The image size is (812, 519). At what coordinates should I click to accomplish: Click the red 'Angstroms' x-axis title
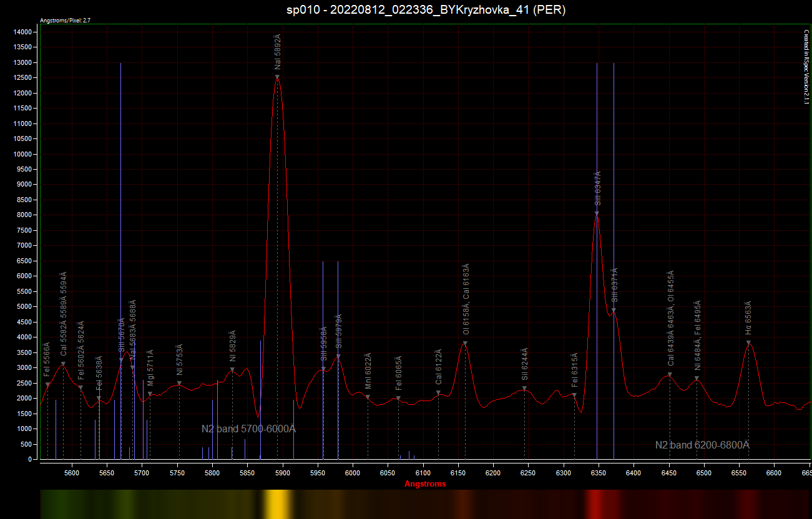click(x=425, y=484)
